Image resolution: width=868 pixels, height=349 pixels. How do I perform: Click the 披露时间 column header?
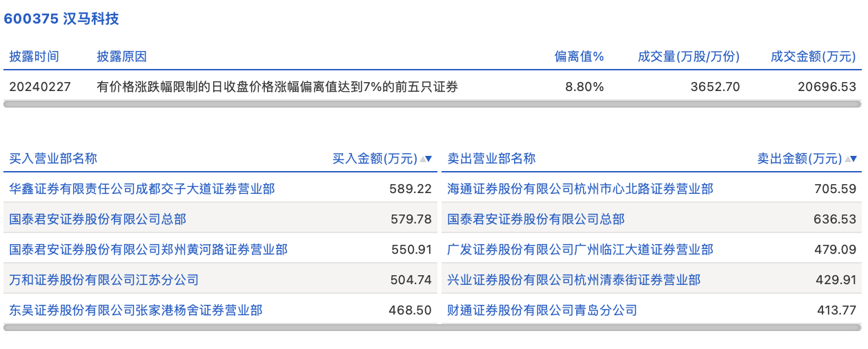point(34,57)
